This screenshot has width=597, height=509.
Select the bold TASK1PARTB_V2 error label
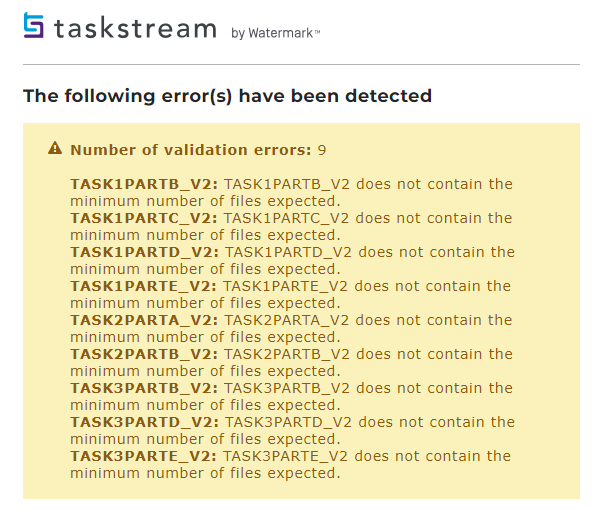pyautogui.click(x=144, y=184)
